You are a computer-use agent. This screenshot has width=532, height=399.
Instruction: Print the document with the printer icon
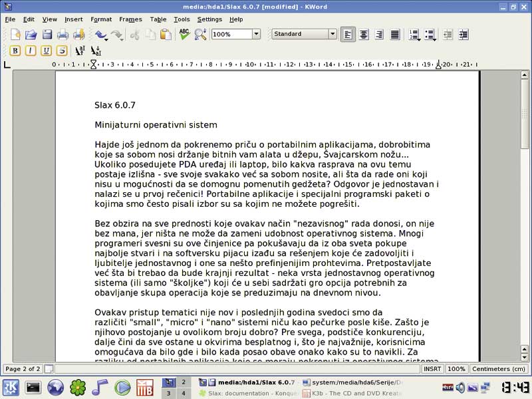(63, 35)
